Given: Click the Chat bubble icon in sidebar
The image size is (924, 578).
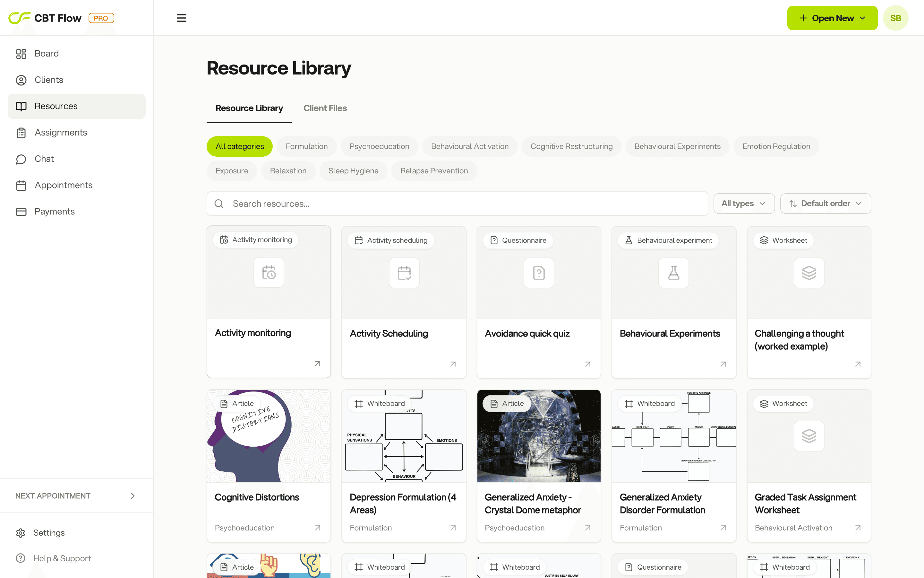Looking at the screenshot, I should click(x=21, y=159).
